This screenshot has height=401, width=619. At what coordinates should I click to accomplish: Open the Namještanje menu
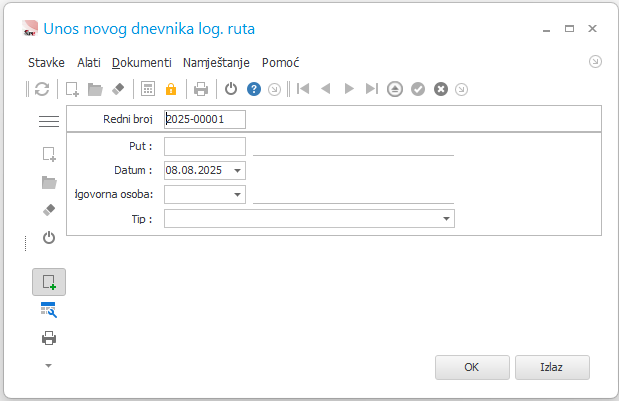click(x=216, y=63)
